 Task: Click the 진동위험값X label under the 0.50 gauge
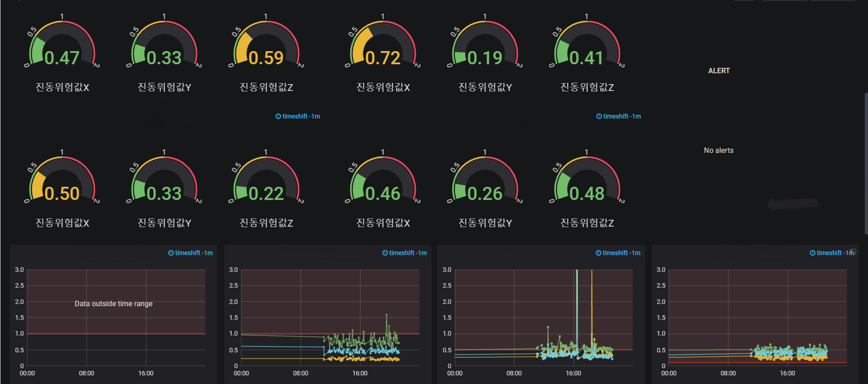tap(62, 223)
